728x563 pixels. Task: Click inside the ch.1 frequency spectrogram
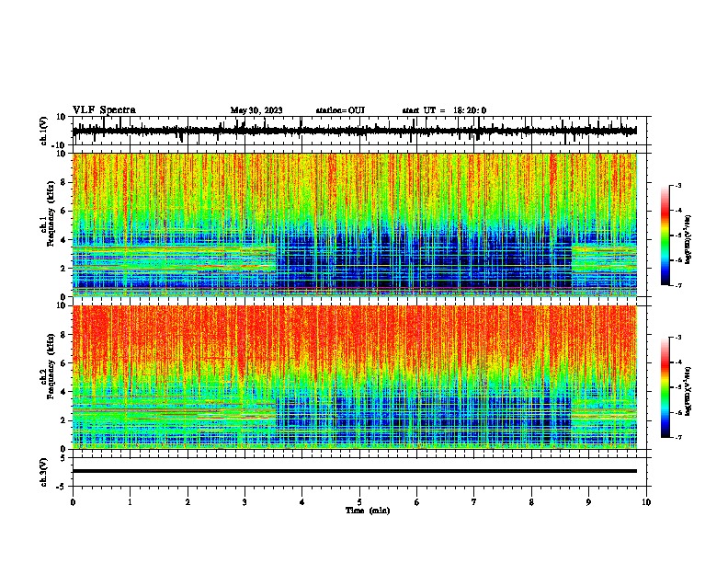(355, 224)
